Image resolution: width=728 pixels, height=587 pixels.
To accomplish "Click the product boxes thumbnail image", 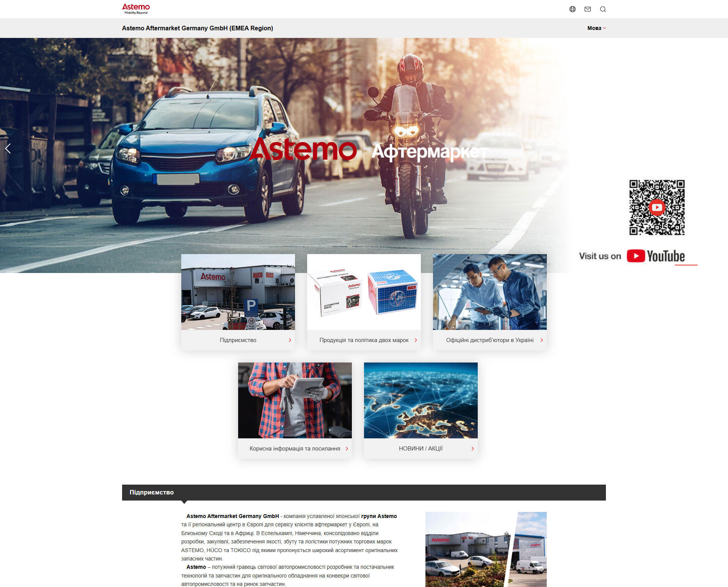I will [364, 292].
